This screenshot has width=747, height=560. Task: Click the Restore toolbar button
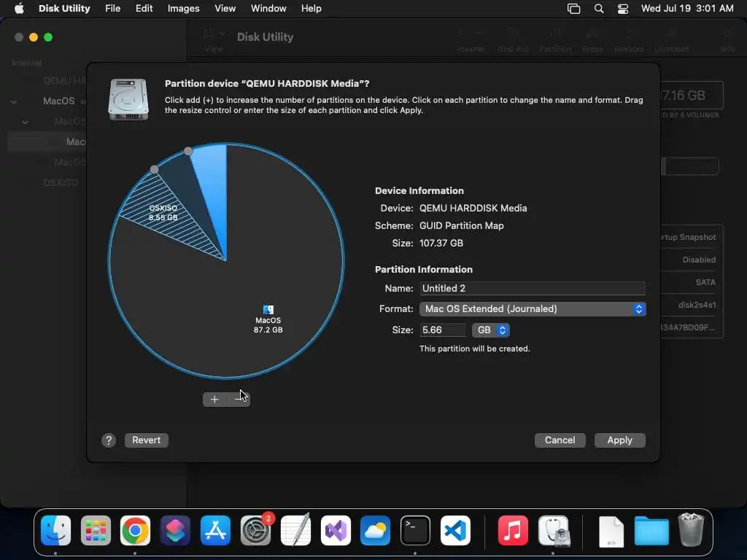tap(629, 39)
